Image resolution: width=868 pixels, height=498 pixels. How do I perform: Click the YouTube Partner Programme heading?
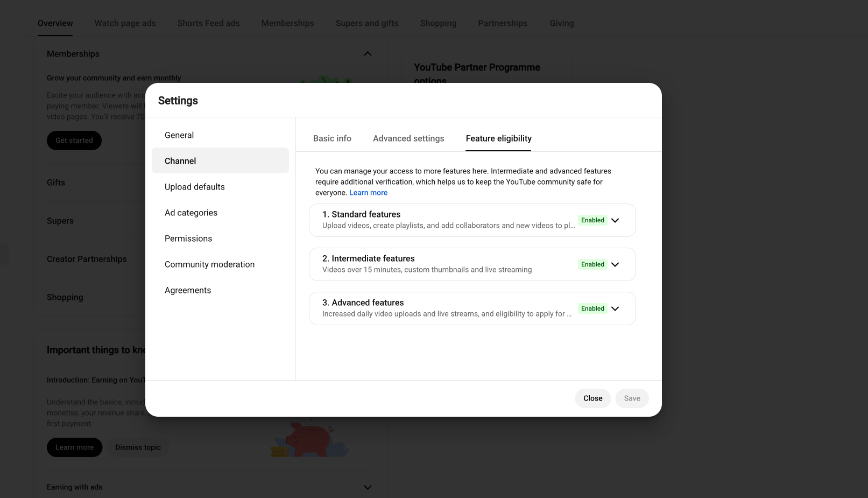point(477,74)
